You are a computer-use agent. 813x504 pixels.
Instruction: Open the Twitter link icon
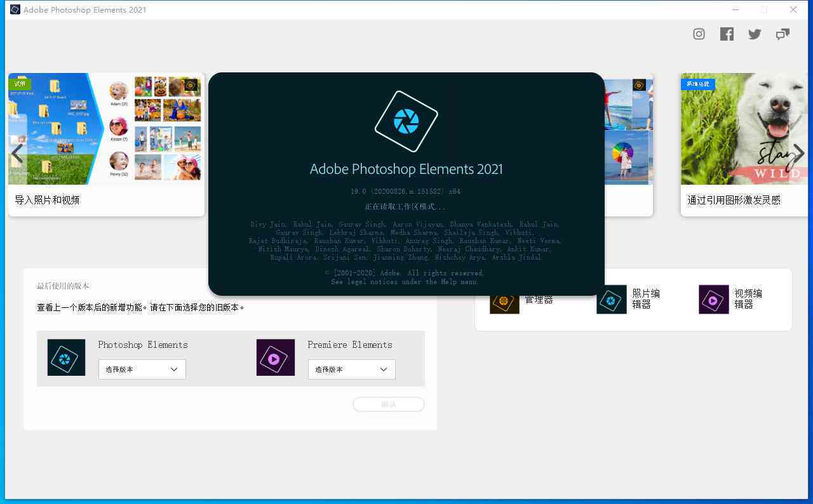point(755,34)
